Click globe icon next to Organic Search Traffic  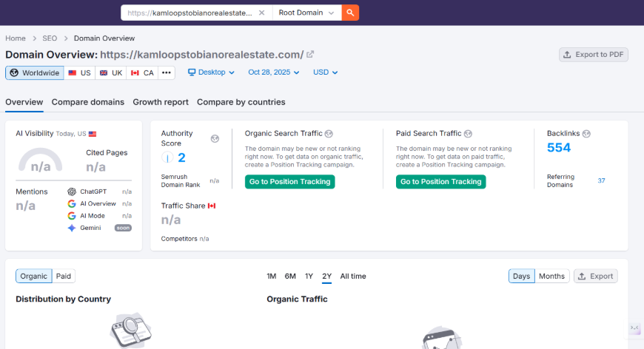pyautogui.click(x=329, y=134)
